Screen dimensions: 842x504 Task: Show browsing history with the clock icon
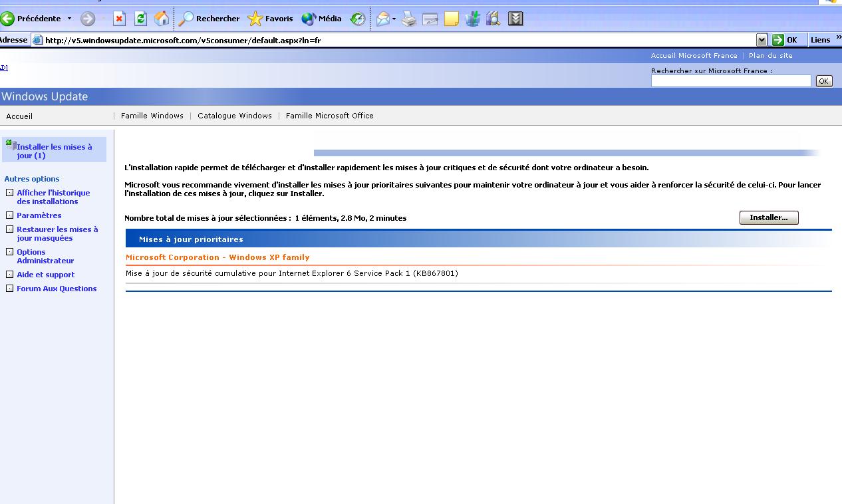point(358,19)
